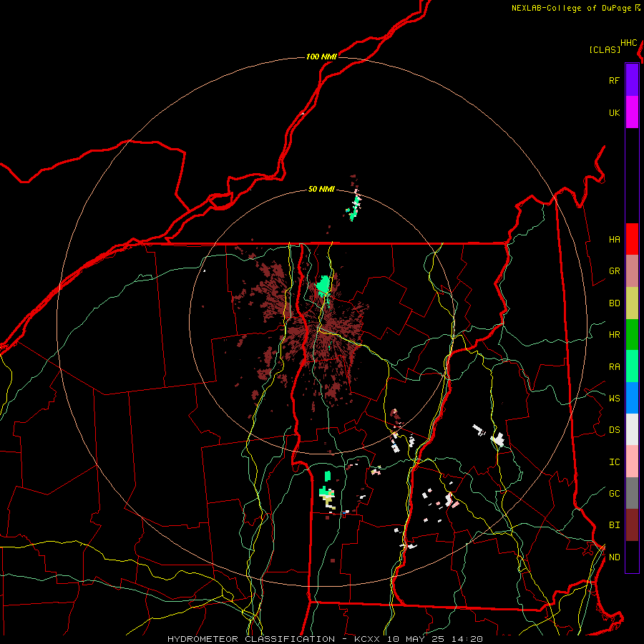The height and width of the screenshot is (644, 644).
Task: Click the HHC product label
Action: click(629, 43)
